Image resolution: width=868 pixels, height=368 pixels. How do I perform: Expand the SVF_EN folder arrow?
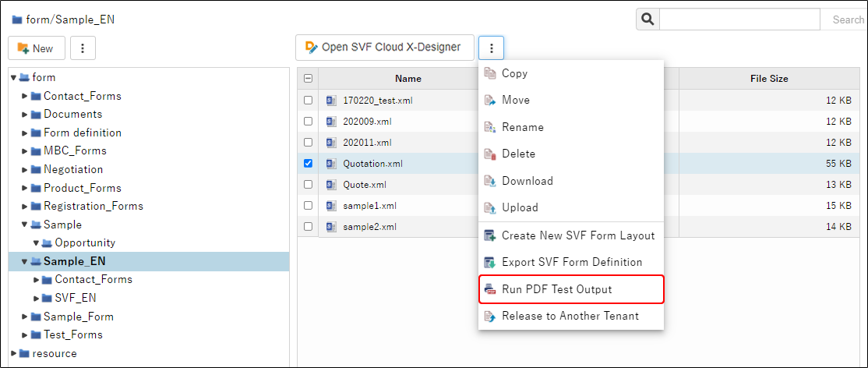(36, 298)
